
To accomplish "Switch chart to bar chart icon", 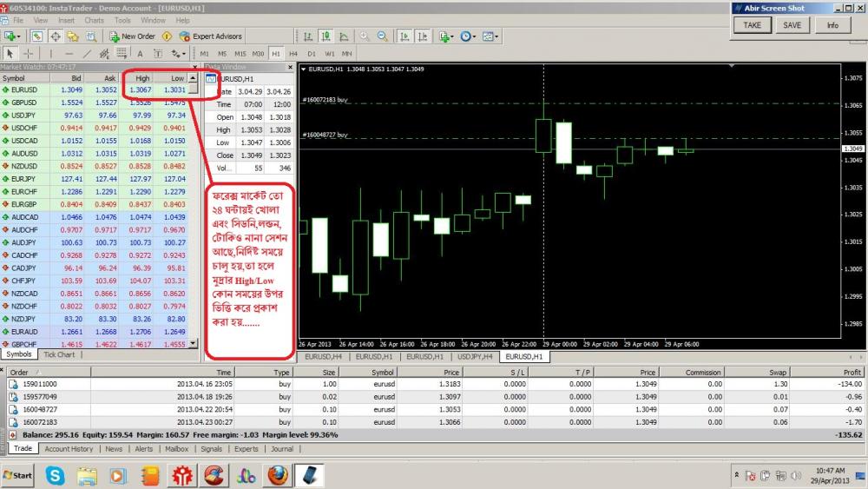I will click(x=308, y=36).
